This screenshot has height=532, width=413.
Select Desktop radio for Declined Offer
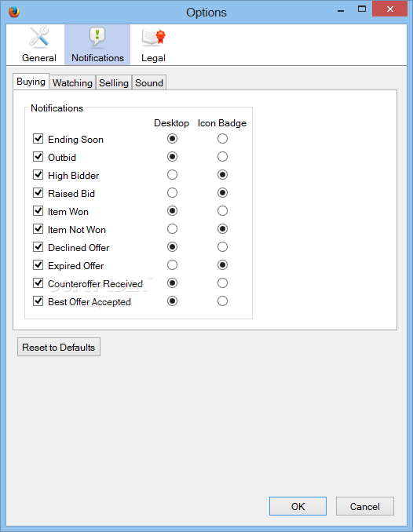pyautogui.click(x=172, y=247)
